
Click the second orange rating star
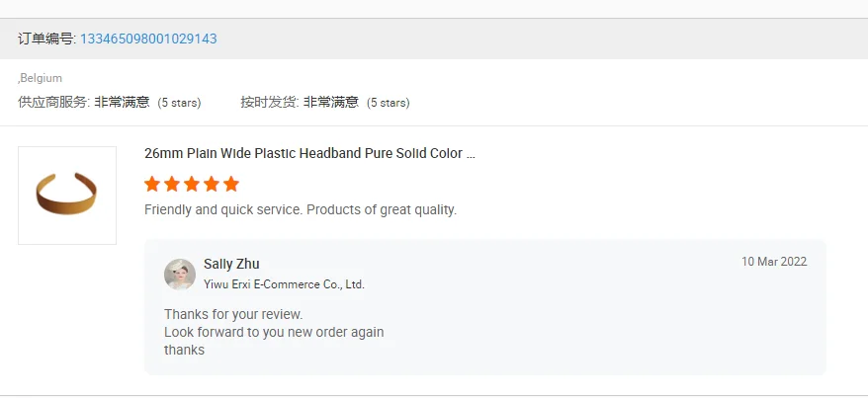click(x=172, y=184)
